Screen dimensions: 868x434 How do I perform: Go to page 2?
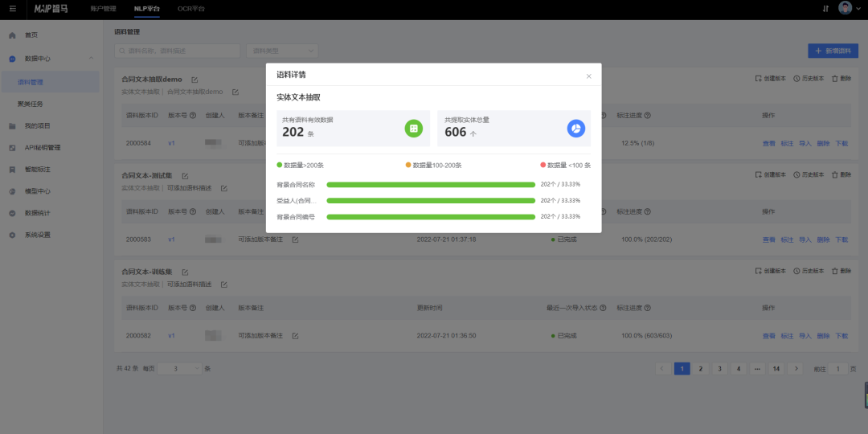point(700,369)
